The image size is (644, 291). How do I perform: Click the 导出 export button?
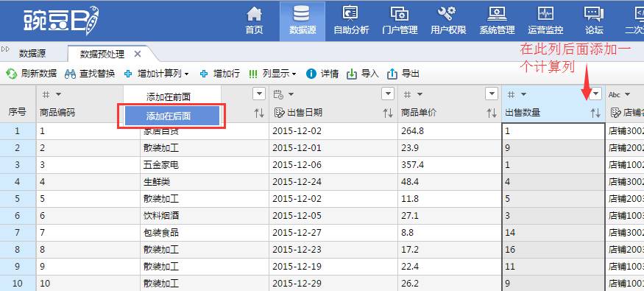coord(403,74)
